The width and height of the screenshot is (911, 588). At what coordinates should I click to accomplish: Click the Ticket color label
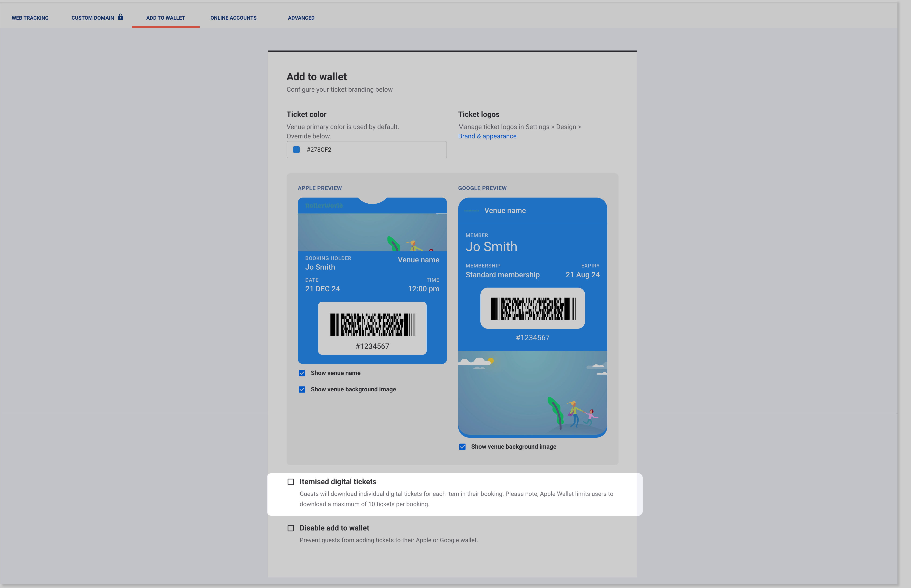[x=306, y=114]
